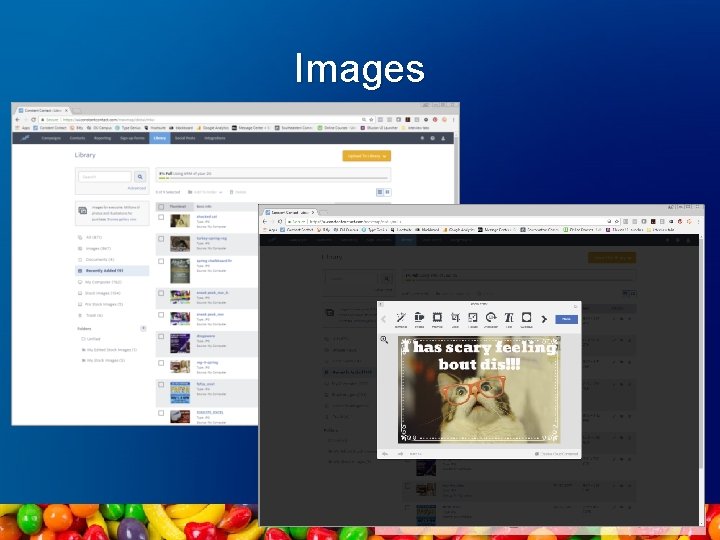Select the Enhance magic wand tool in the photo editor
The height and width of the screenshot is (540, 720).
[400, 320]
